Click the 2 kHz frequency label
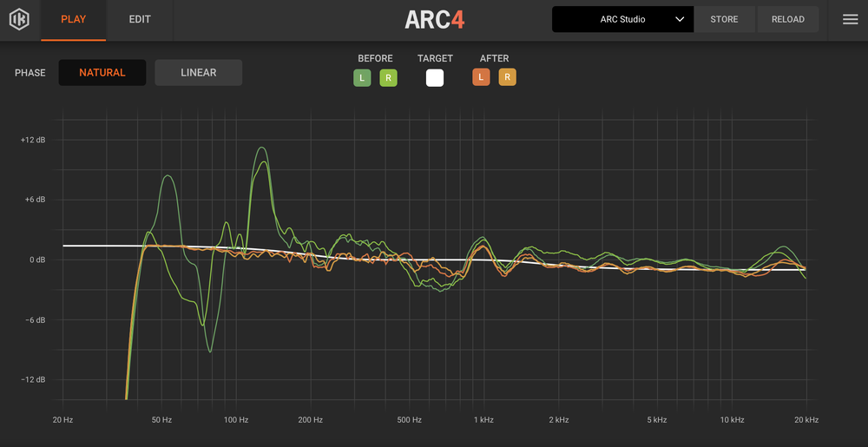 (558, 420)
